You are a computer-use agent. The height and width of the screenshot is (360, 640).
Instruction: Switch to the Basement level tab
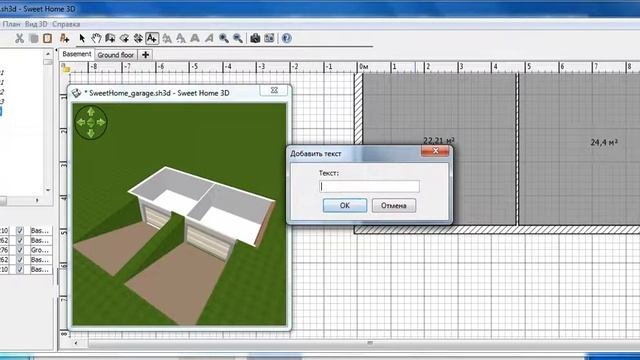click(x=77, y=54)
